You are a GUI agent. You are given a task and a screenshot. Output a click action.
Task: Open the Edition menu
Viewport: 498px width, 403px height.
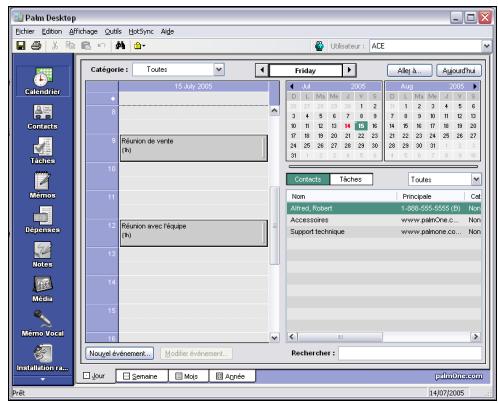[52, 31]
